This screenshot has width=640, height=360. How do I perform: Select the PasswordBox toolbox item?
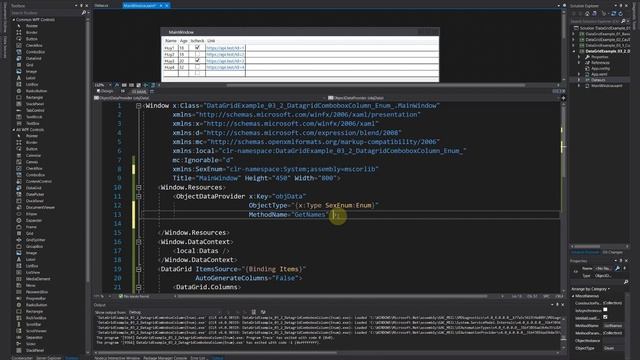[37, 292]
